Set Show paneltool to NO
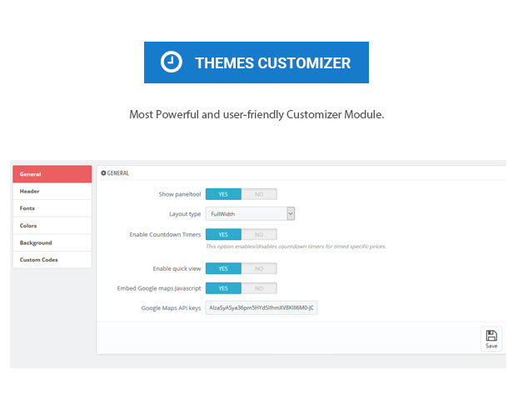 point(259,194)
